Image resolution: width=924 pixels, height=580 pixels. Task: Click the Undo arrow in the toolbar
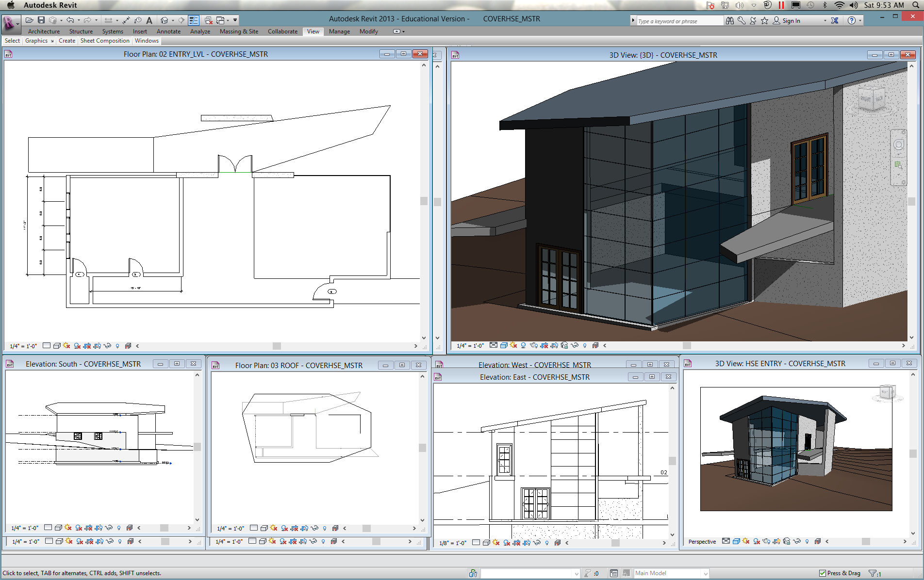(x=70, y=20)
